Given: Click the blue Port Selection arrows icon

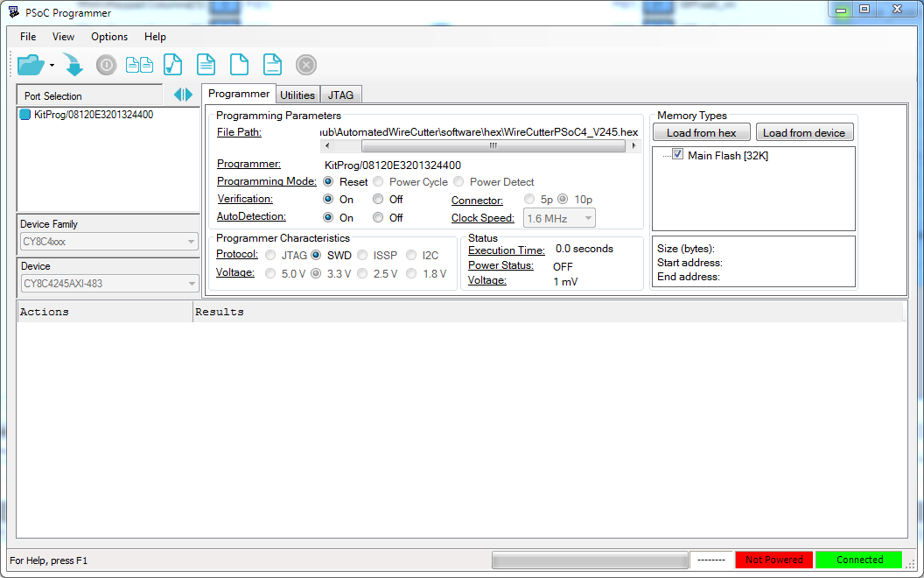Looking at the screenshot, I should point(183,95).
